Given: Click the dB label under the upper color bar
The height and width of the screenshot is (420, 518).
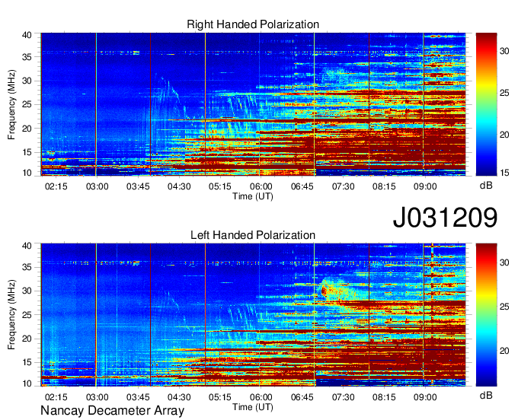Looking at the screenshot, I should tap(486, 186).
